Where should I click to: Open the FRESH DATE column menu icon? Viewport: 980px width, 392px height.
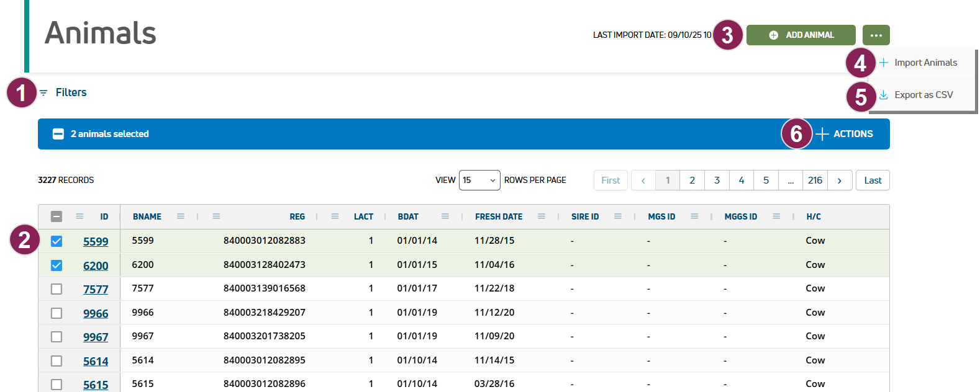(x=542, y=216)
